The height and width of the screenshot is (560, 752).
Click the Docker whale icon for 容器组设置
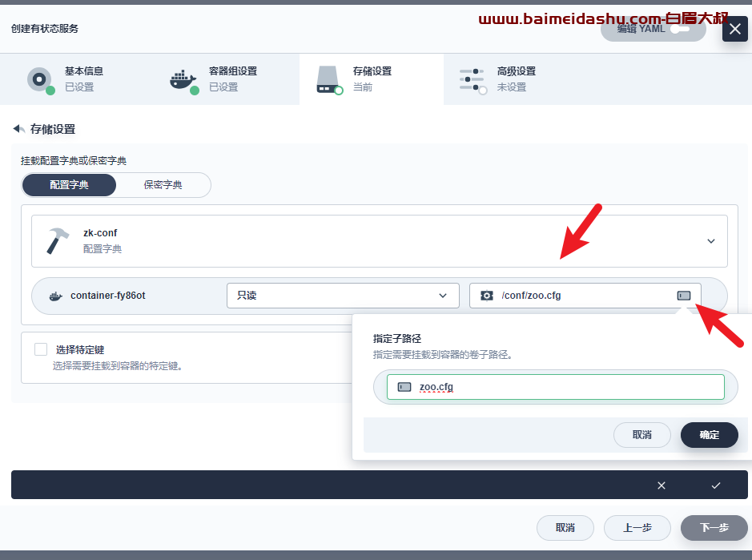click(x=183, y=79)
